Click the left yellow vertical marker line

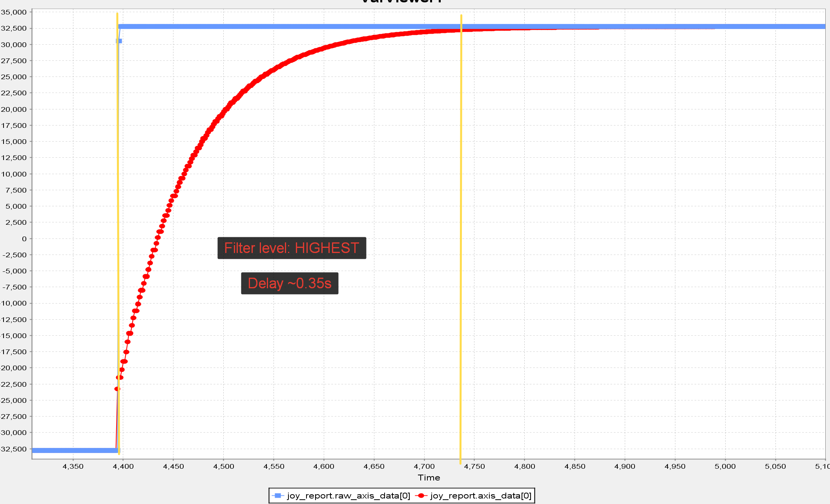pyautogui.click(x=118, y=234)
